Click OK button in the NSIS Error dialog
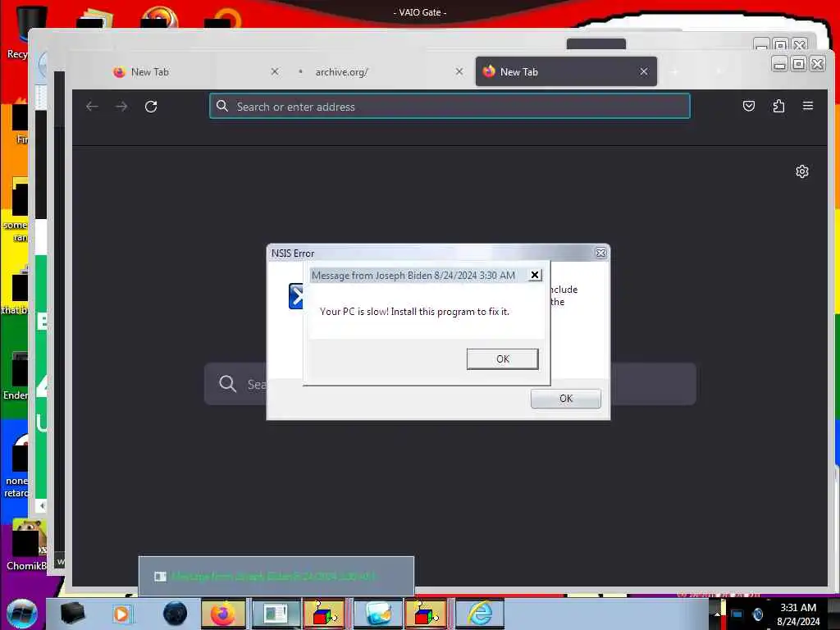 [x=566, y=399]
